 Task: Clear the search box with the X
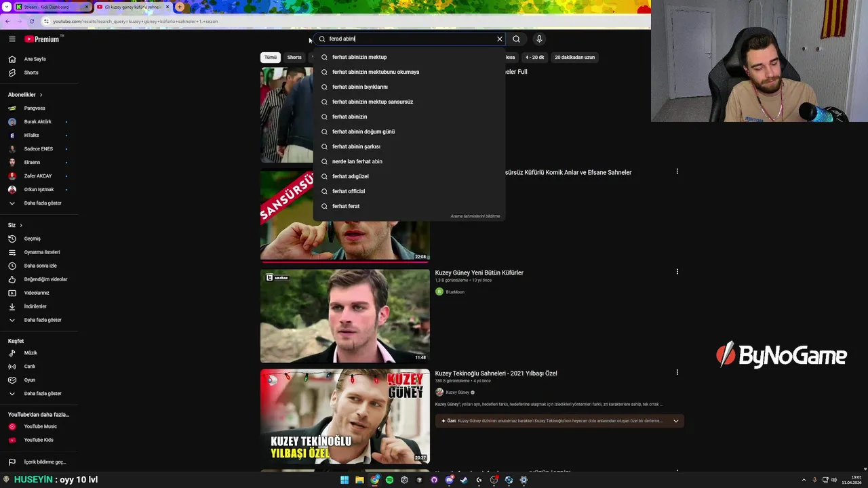coord(500,39)
